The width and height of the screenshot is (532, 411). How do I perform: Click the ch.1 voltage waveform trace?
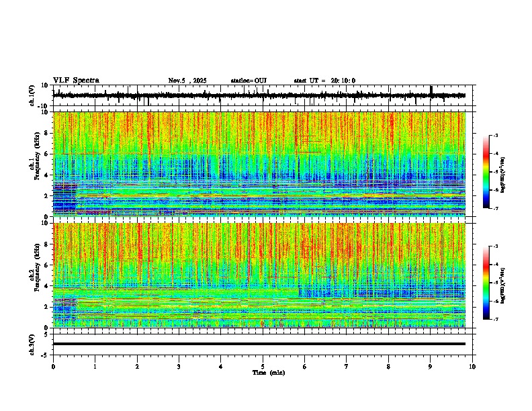pyautogui.click(x=259, y=95)
